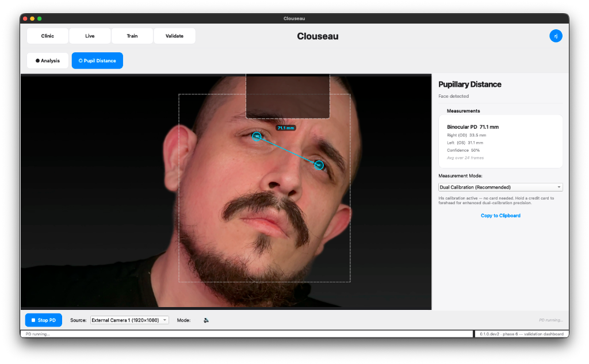The width and height of the screenshot is (589, 364).
Task: Switch to the Analysis view
Action: pyautogui.click(x=48, y=60)
